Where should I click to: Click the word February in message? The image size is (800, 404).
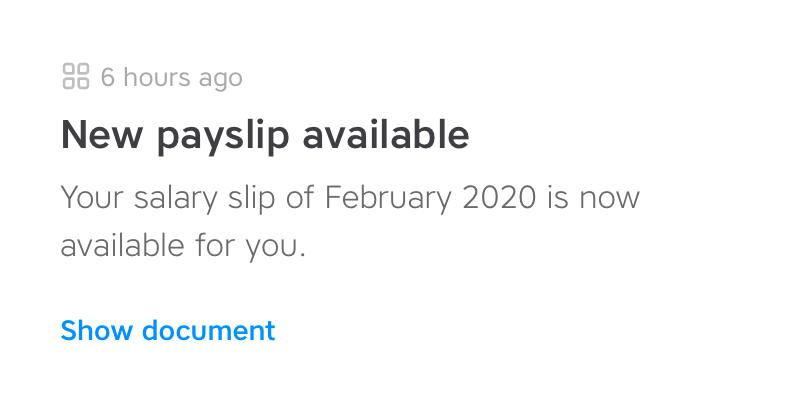388,198
